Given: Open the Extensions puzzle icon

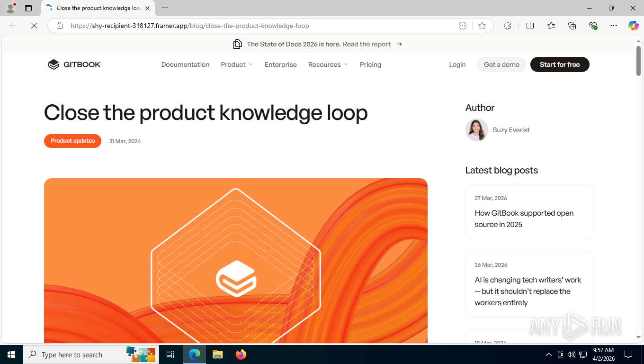Looking at the screenshot, I should click(x=507, y=26).
